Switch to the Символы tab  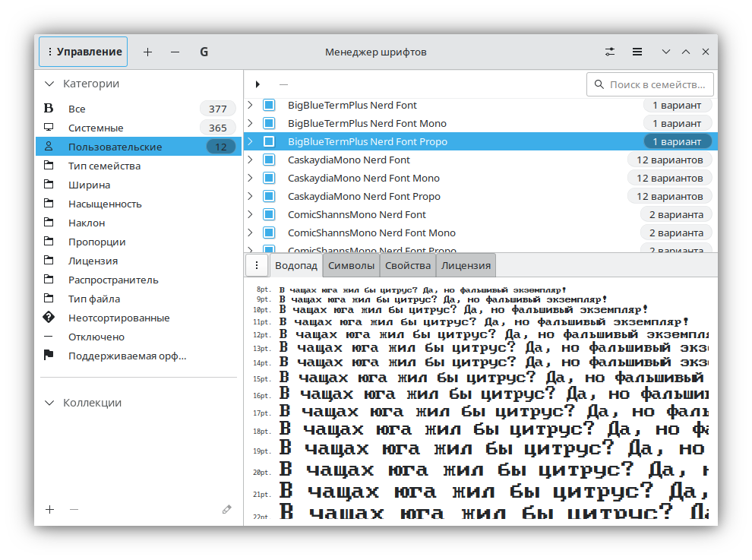tap(351, 265)
